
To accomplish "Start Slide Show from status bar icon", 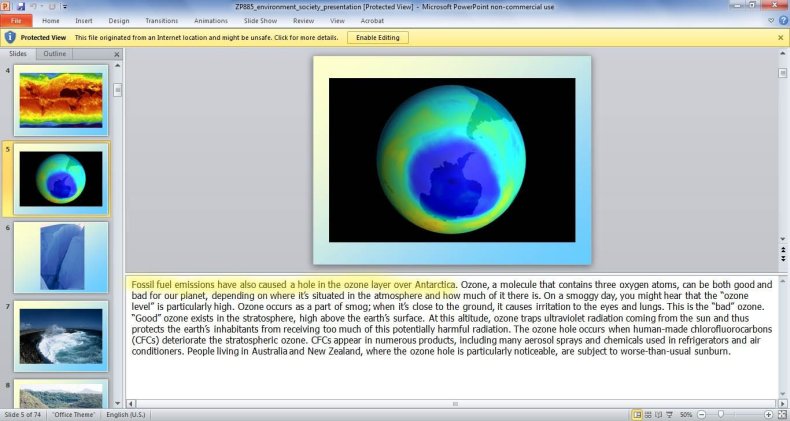I will pos(669,415).
